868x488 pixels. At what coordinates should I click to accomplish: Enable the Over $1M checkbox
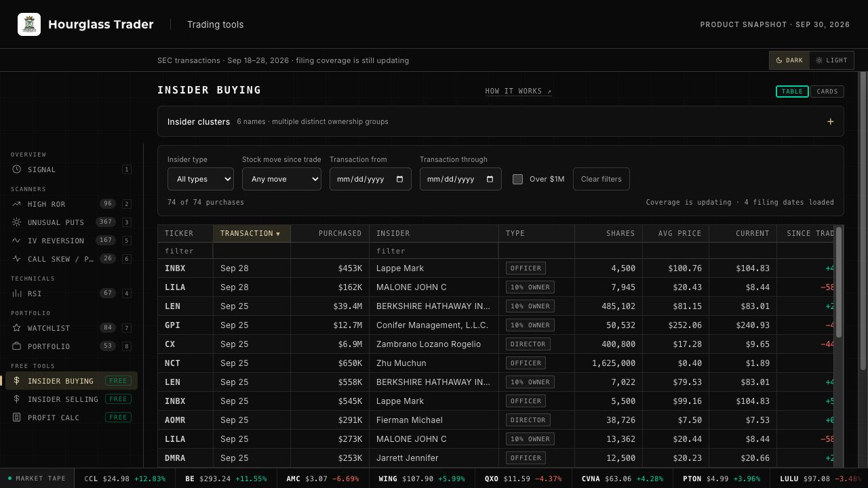[517, 179]
